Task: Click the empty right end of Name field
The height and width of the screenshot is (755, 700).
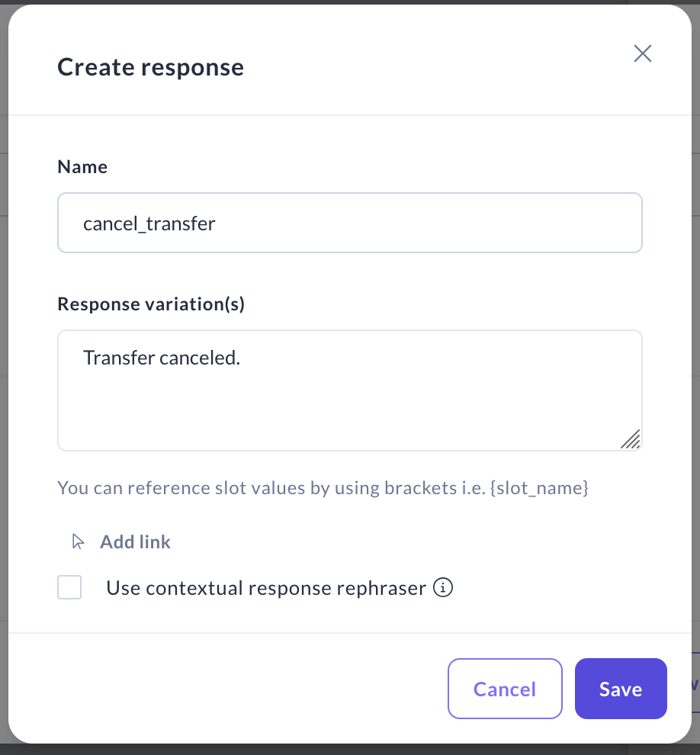Action: coord(534,223)
